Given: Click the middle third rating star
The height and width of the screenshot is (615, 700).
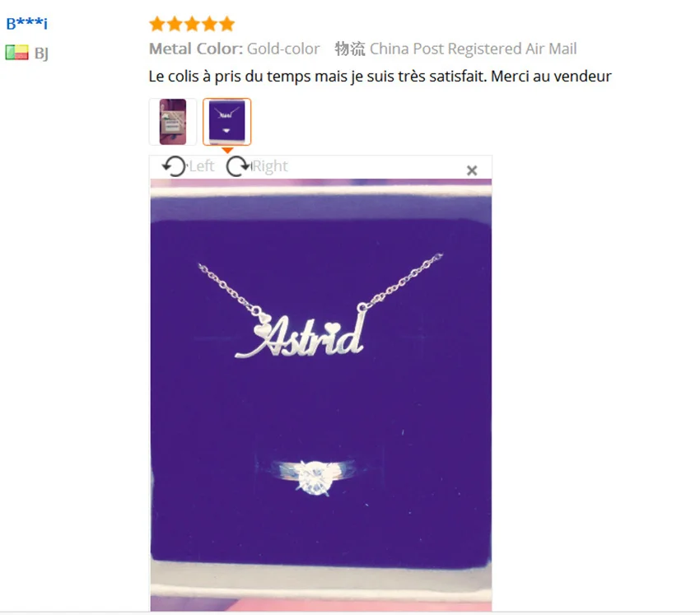Looking at the screenshot, I should (x=192, y=24).
